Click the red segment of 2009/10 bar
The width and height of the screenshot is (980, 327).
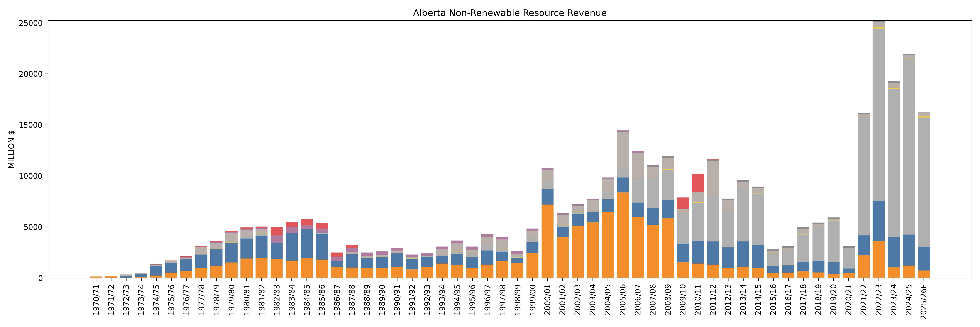point(683,203)
